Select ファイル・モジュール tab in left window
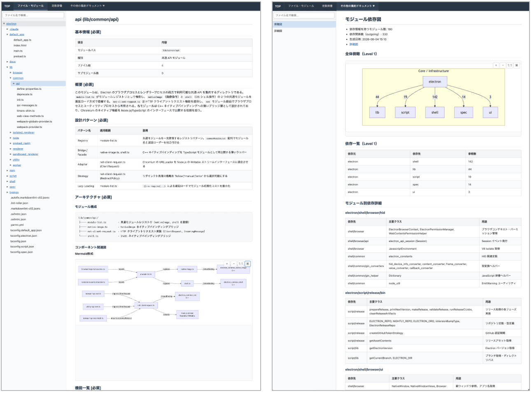This screenshot has width=532, height=393. (x=30, y=6)
